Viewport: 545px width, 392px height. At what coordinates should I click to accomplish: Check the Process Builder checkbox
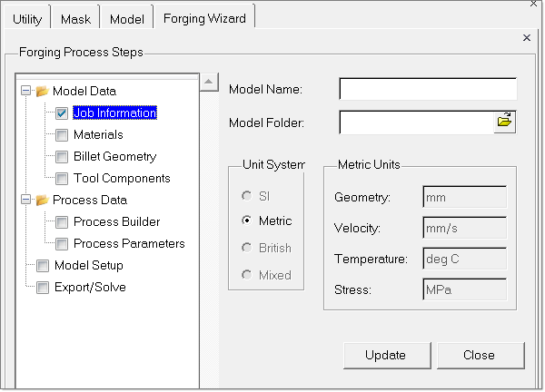click(62, 222)
